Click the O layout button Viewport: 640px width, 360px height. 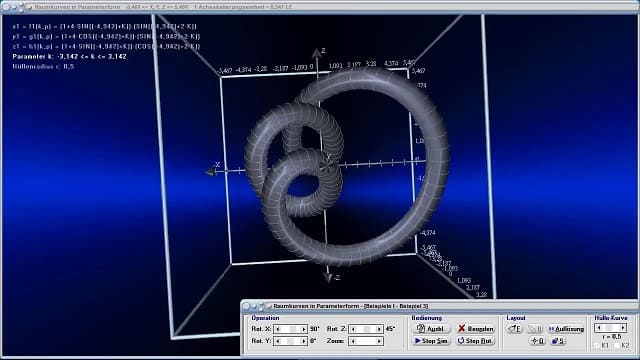click(537, 341)
